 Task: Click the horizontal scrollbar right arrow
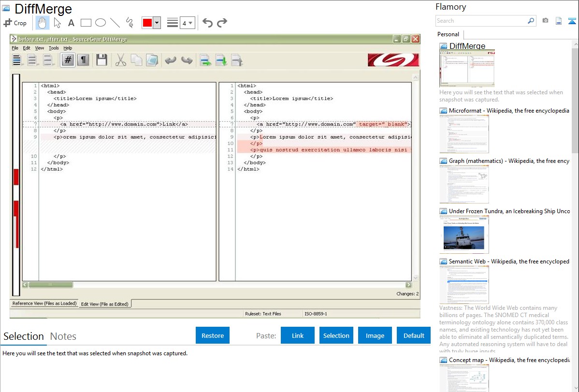[408, 285]
